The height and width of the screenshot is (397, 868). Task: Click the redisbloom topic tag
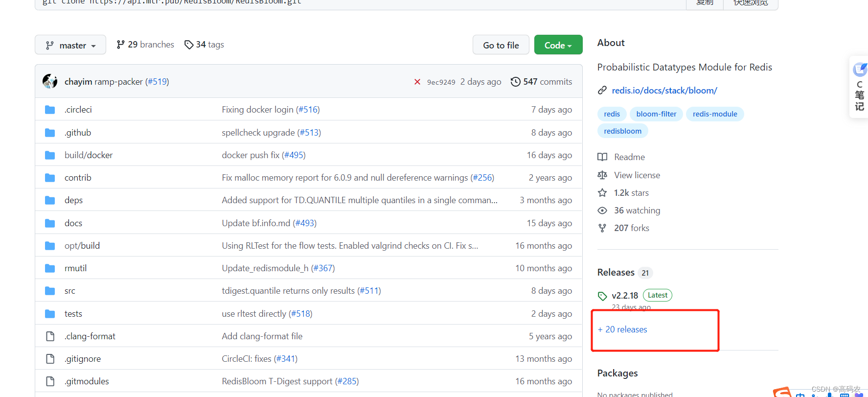[x=622, y=131]
